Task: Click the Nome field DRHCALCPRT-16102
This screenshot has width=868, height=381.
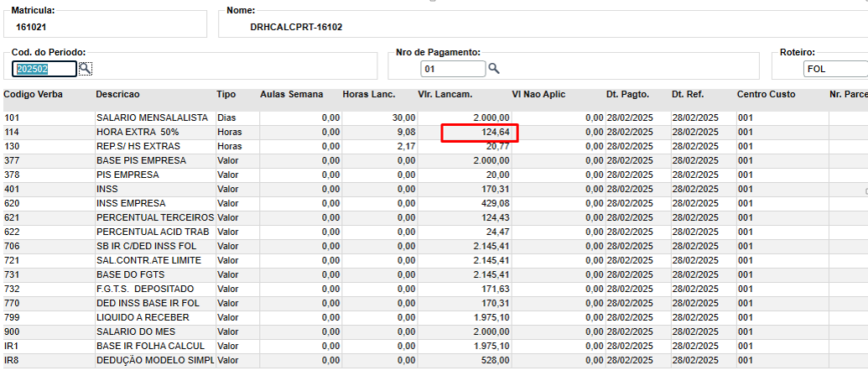Action: (x=296, y=27)
